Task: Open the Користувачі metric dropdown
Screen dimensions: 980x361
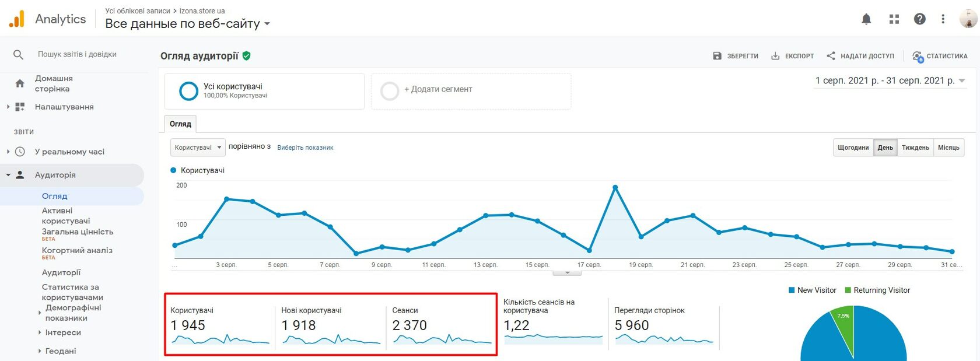Action: pyautogui.click(x=198, y=148)
